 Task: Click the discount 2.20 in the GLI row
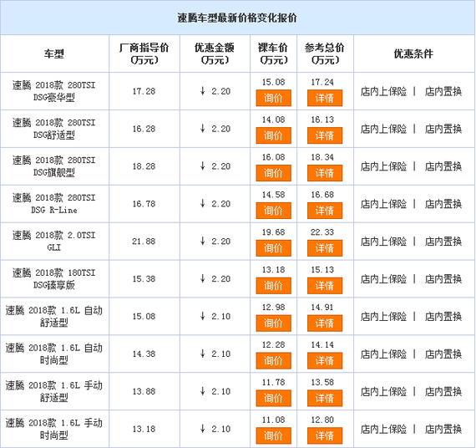click(221, 242)
